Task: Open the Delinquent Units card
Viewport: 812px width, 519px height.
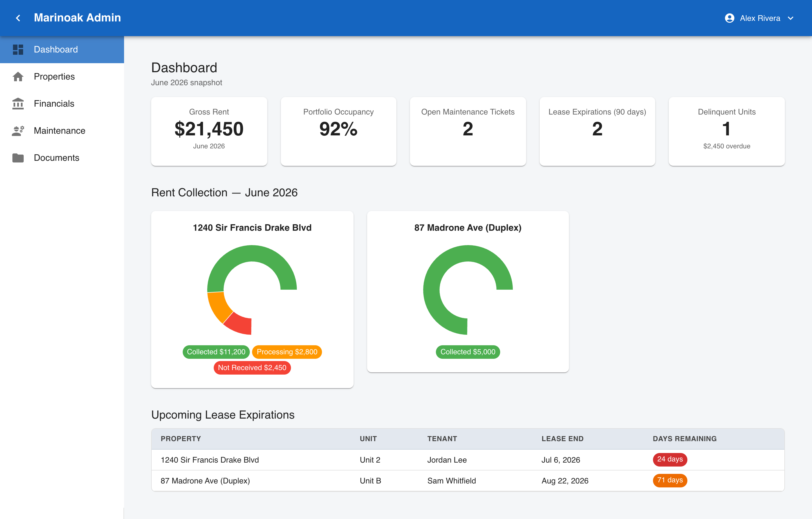Action: 727,131
